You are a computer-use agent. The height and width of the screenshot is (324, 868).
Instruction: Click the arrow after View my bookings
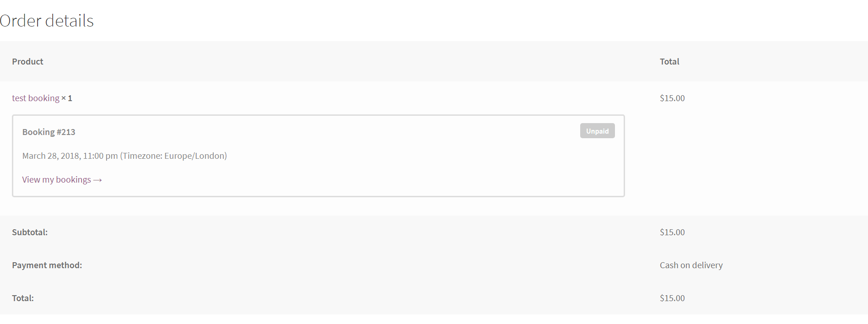(97, 180)
